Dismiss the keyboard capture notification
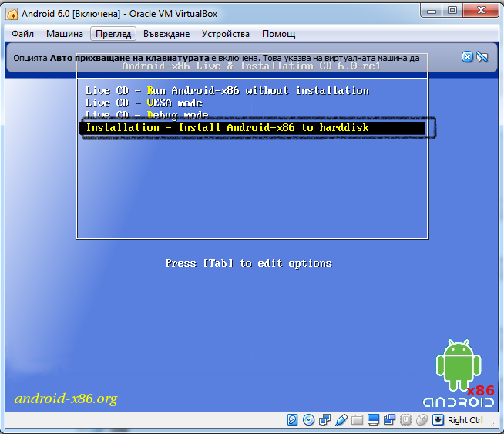Screen dimensions: 504x434 click(x=467, y=57)
